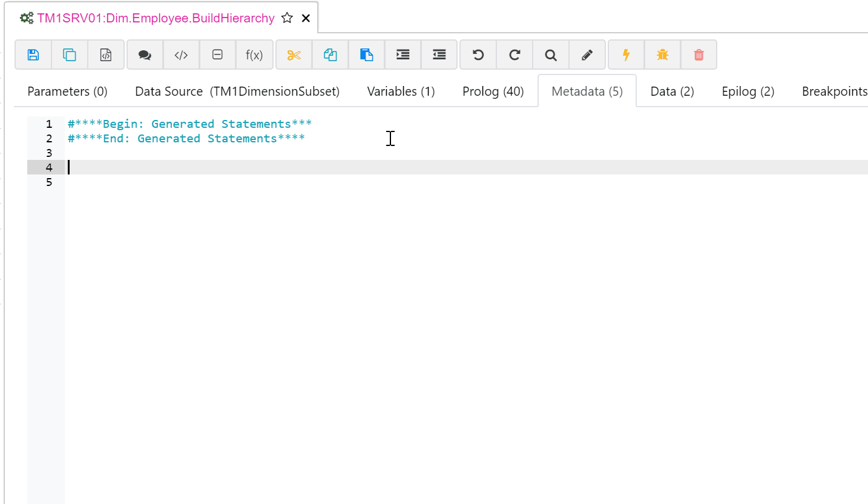Click the Cut scissors icon

point(294,55)
